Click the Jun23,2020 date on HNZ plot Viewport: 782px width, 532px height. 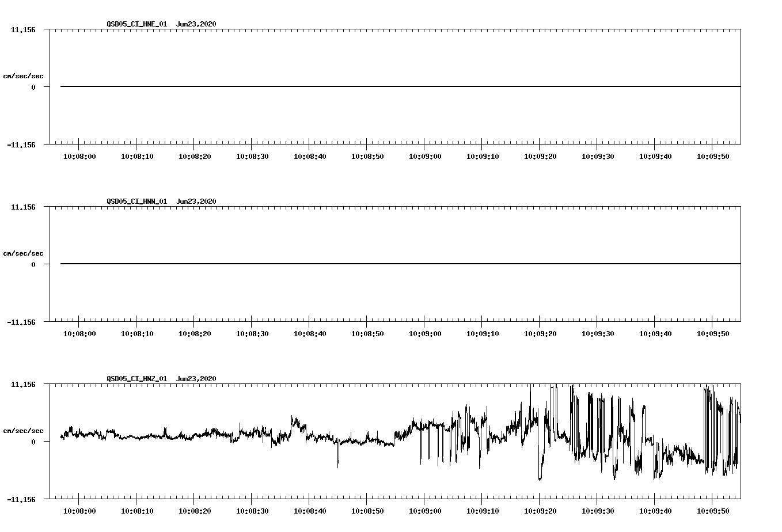pyautogui.click(x=196, y=379)
